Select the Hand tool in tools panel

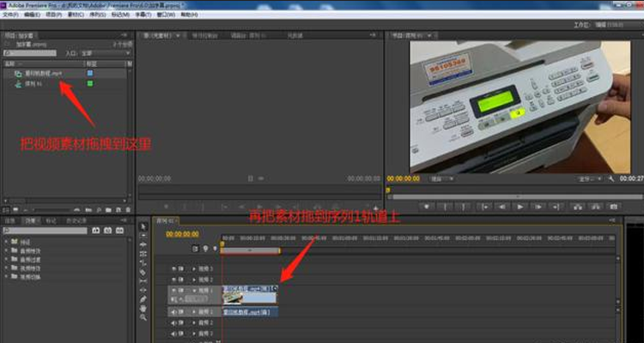click(143, 307)
